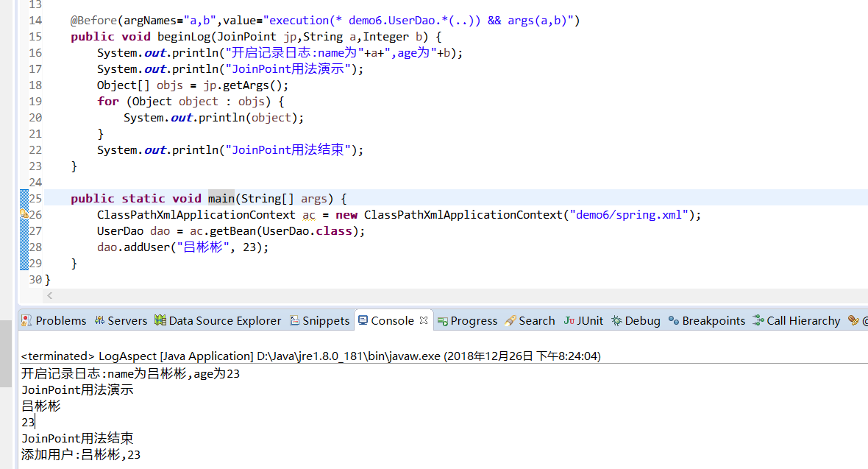Open the Progress tab

coord(468,320)
